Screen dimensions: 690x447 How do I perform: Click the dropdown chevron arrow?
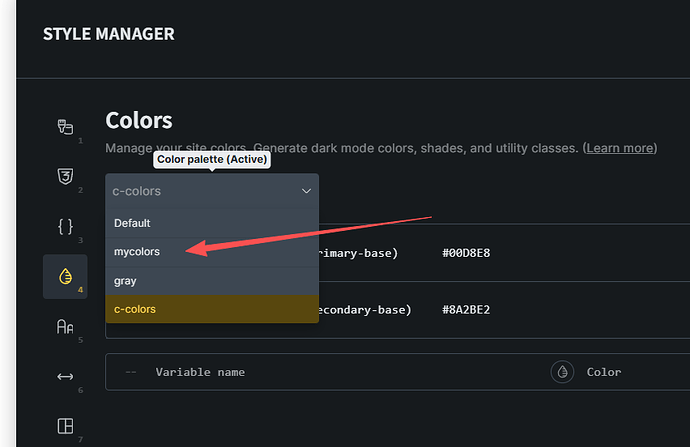[x=306, y=191]
